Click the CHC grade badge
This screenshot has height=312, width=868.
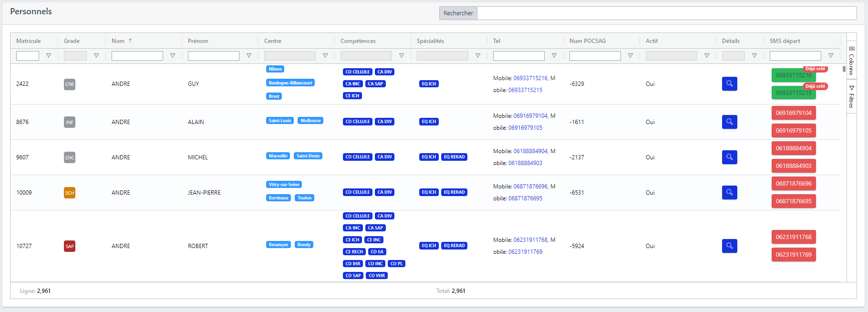pos(70,158)
